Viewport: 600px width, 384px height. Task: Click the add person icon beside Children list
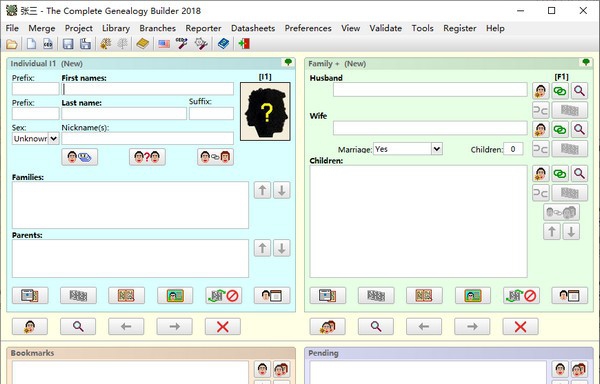(541, 174)
